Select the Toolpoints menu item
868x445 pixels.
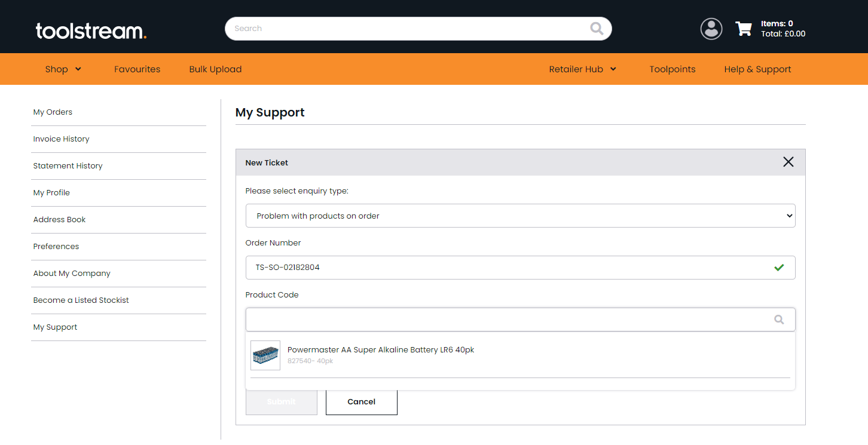pyautogui.click(x=672, y=69)
